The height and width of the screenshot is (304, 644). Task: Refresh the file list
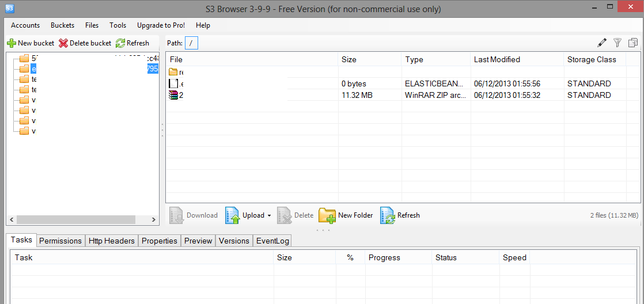click(400, 215)
